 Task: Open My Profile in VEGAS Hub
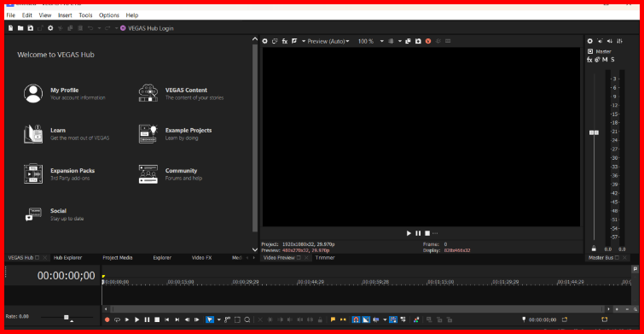point(65,93)
